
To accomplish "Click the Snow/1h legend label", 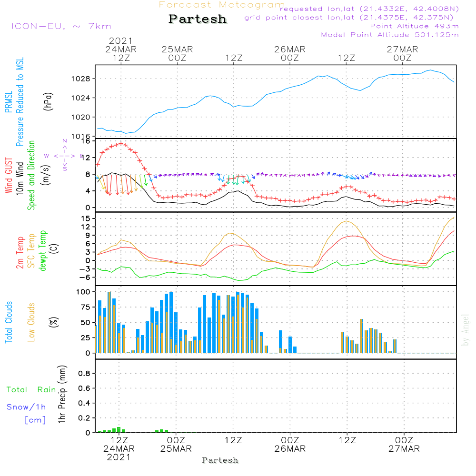I will tap(26, 407).
